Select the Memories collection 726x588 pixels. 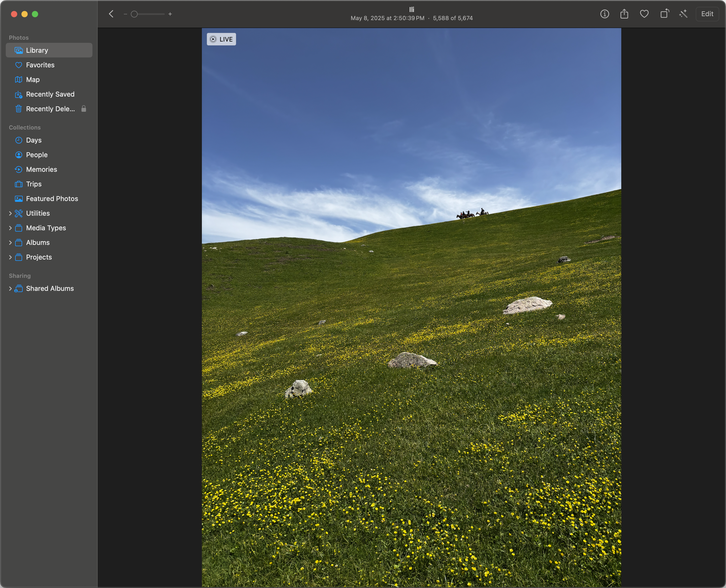[41, 169]
